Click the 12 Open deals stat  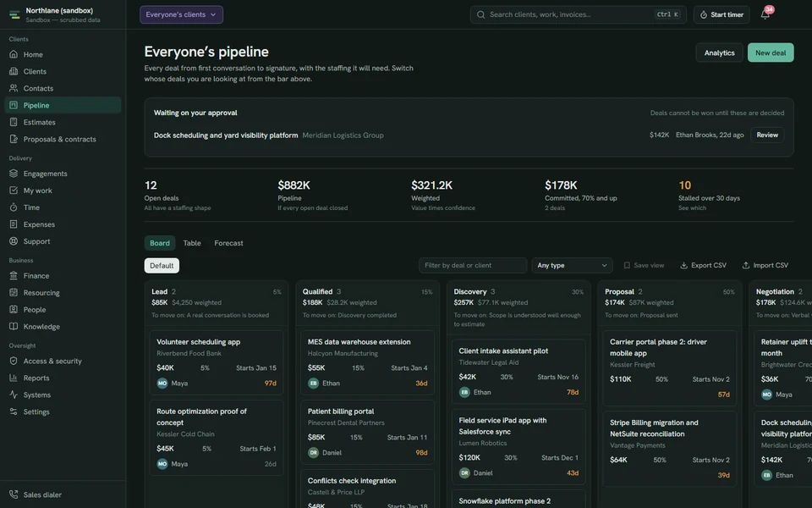pos(178,196)
